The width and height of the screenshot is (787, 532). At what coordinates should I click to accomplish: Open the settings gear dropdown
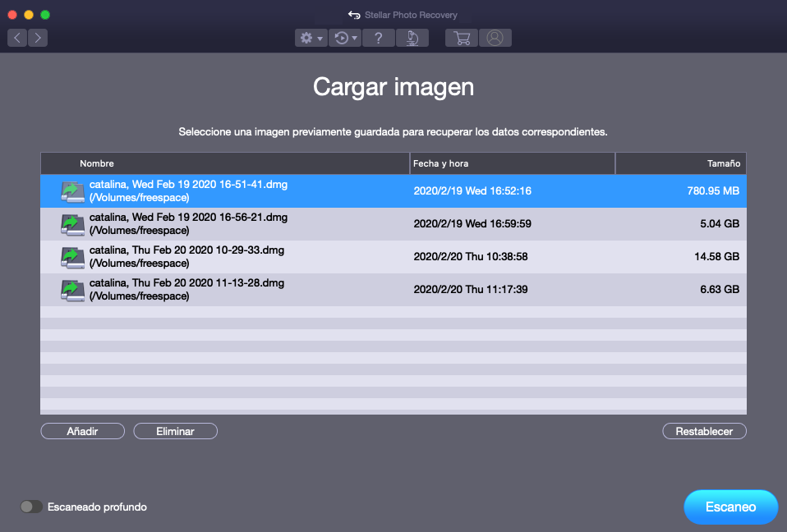click(311, 38)
